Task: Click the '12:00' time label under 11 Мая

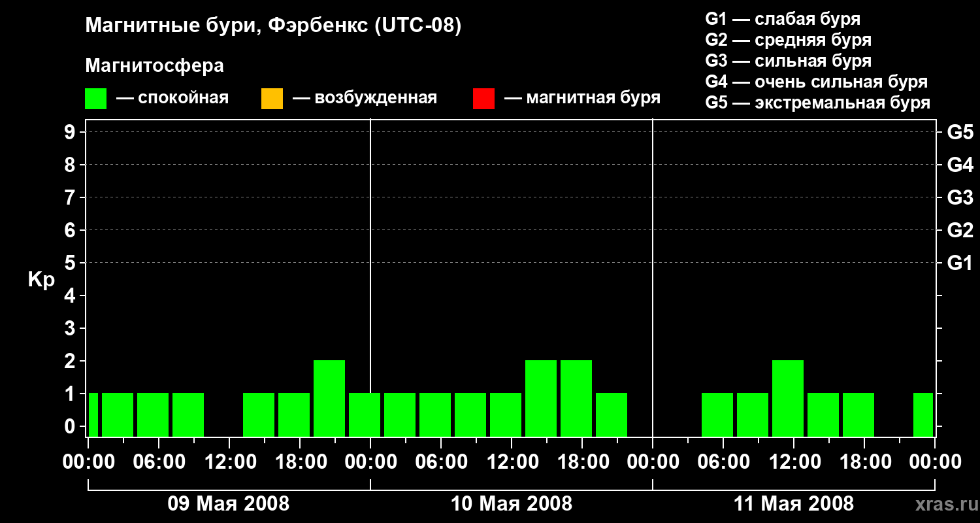Action: pyautogui.click(x=794, y=462)
